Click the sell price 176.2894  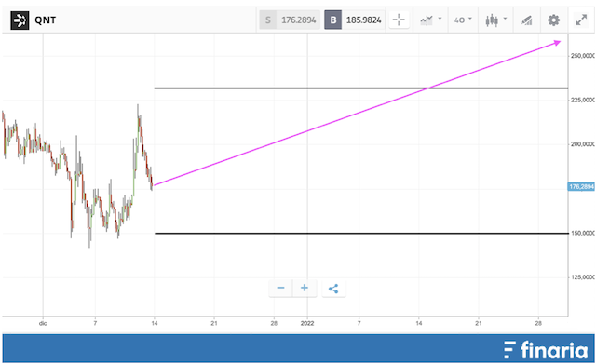pos(290,20)
